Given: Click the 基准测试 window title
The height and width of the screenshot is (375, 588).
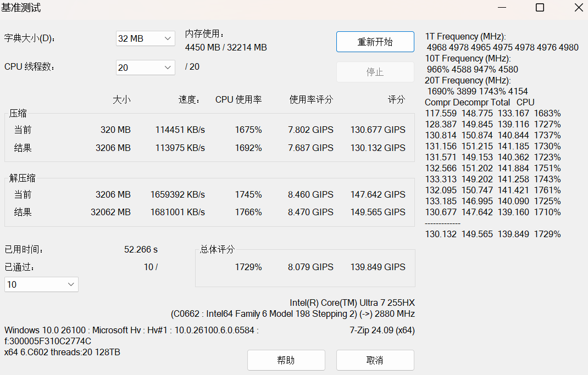Looking at the screenshot, I should (21, 8).
